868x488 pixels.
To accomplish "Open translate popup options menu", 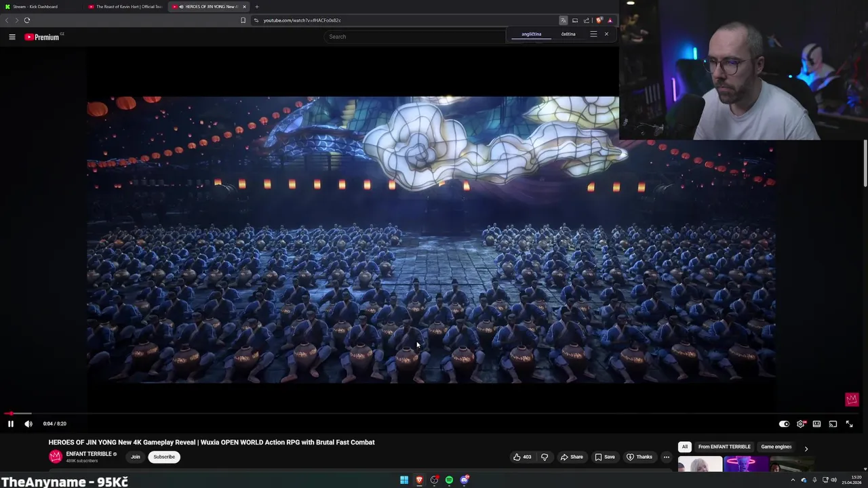I will [593, 34].
